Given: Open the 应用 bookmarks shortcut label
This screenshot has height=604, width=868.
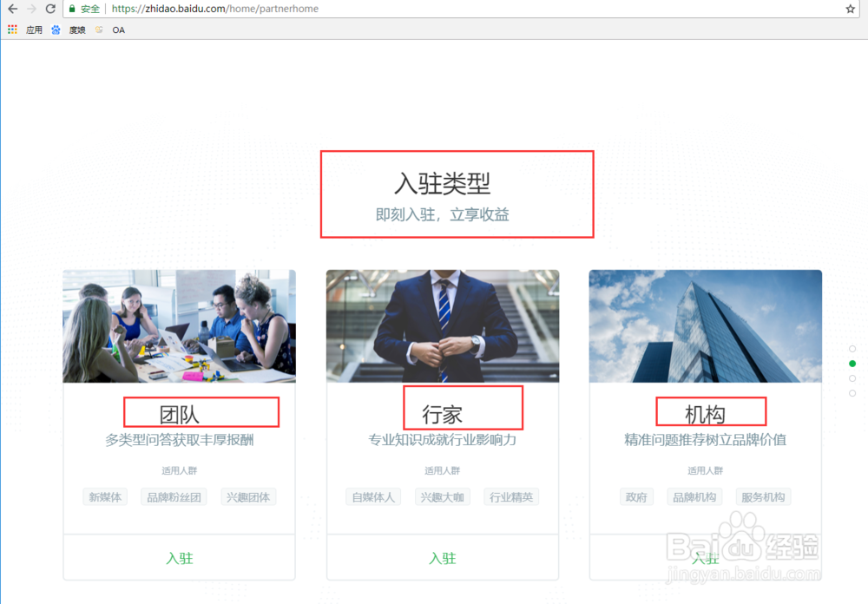Looking at the screenshot, I should click(34, 30).
